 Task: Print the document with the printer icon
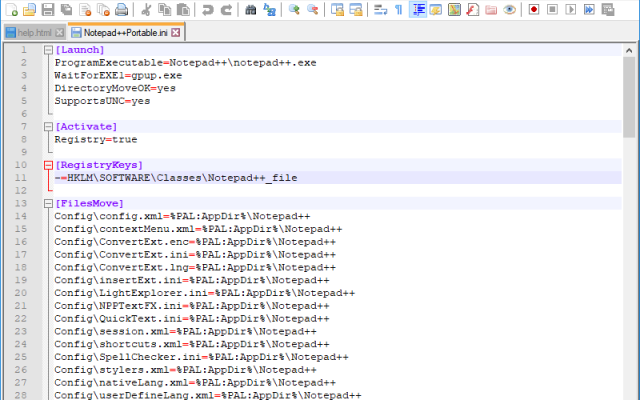(x=122, y=9)
